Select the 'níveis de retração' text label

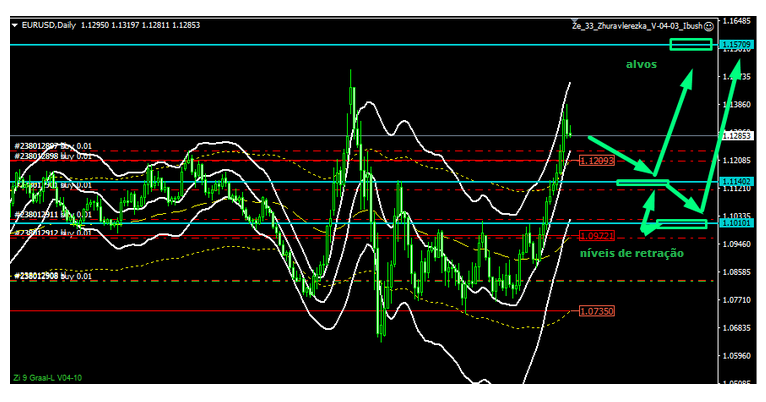click(x=632, y=253)
